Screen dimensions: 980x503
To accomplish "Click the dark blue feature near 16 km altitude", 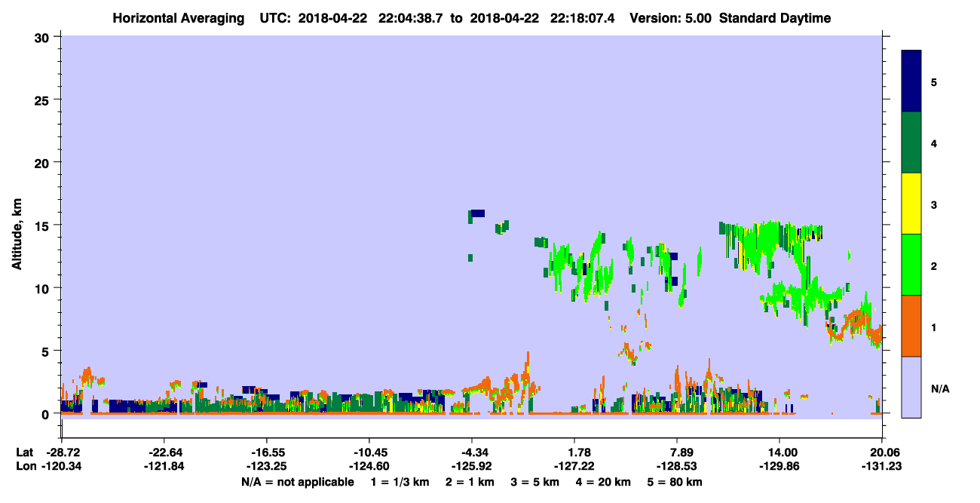I will pos(477,213).
